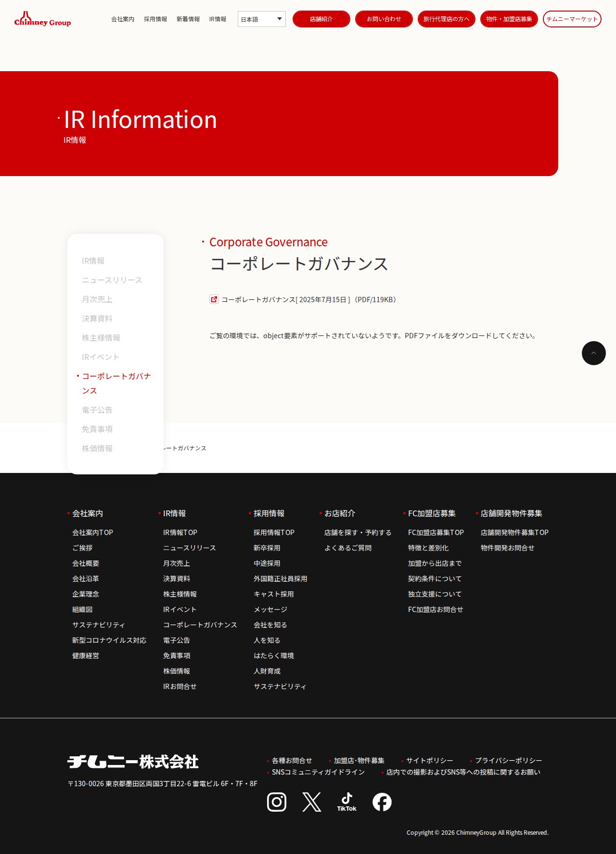Open footer link FC加盟店募集TOP
This screenshot has width=616, height=854.
(x=436, y=533)
